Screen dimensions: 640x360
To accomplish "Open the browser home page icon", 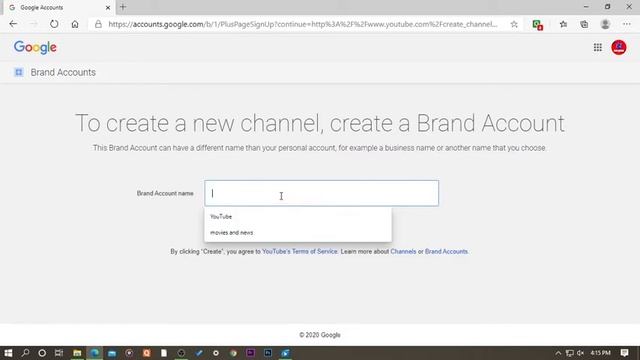I will (75, 24).
